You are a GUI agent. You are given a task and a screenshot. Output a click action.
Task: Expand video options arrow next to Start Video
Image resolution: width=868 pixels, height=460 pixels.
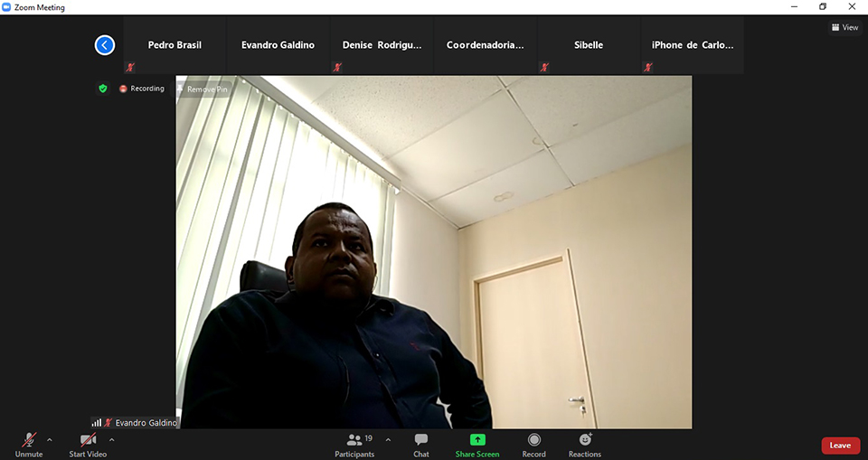coord(112,440)
